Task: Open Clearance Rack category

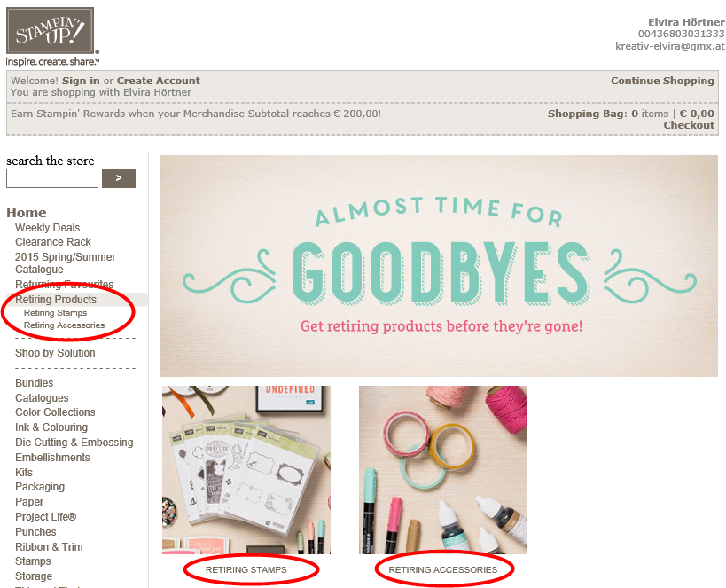Action: tap(53, 242)
